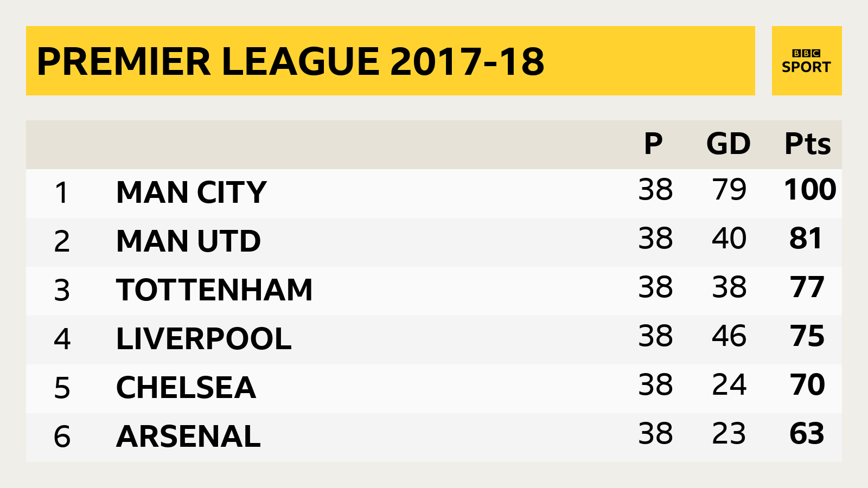Select the P column header
Screen dimensions: 868x488
653,144
